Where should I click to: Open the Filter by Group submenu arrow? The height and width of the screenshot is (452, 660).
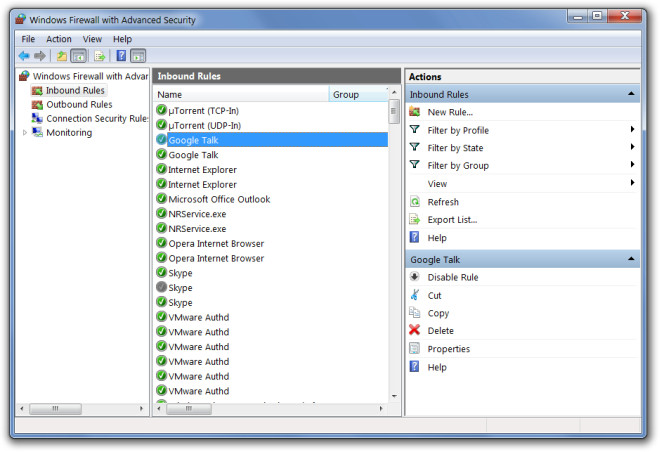point(632,165)
